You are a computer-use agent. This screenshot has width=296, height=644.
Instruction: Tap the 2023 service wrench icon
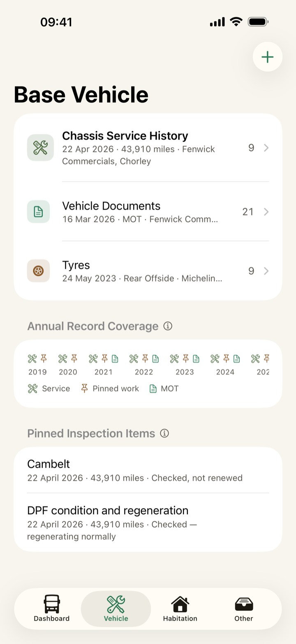[175, 359]
